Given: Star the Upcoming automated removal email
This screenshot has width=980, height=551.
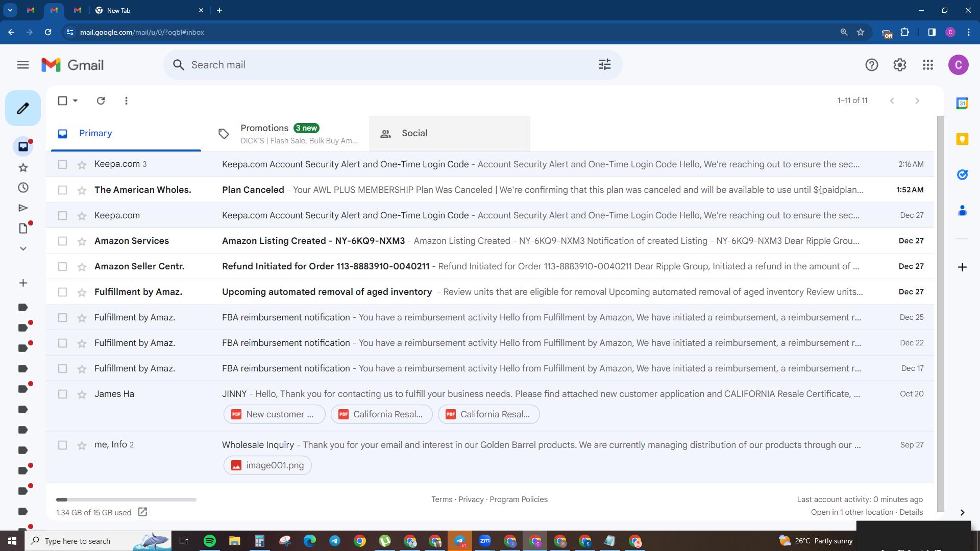Looking at the screenshot, I should click(82, 292).
